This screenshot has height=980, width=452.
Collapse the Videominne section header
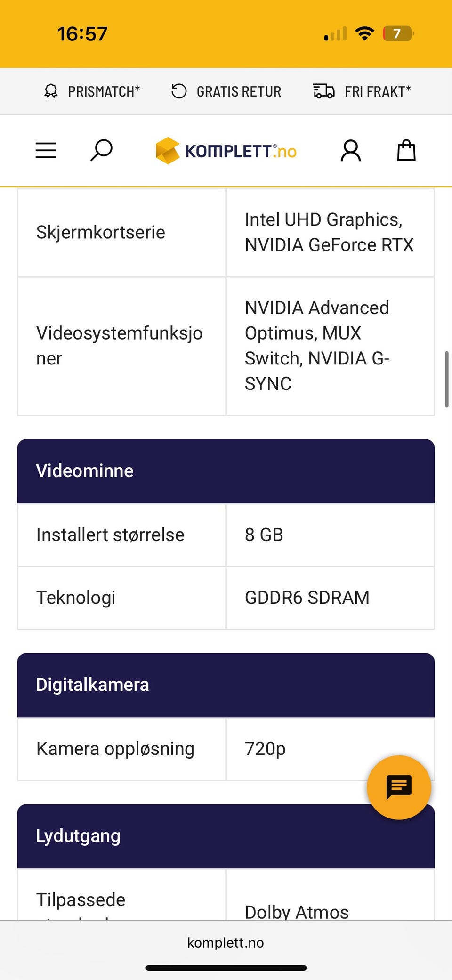coord(226,471)
